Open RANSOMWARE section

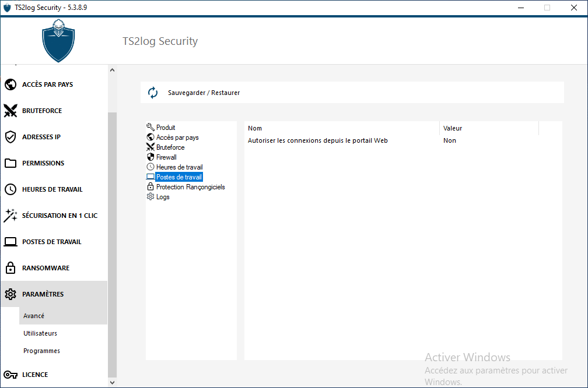[54, 268]
